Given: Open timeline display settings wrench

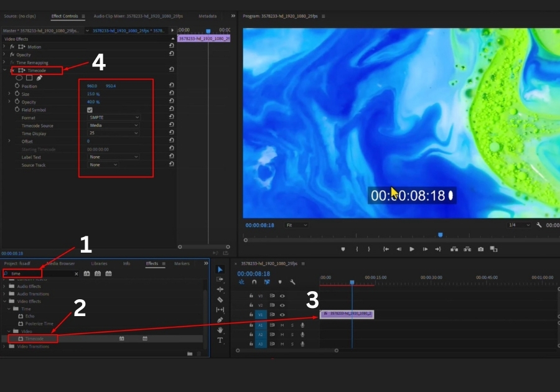Looking at the screenshot, I should 292,282.
